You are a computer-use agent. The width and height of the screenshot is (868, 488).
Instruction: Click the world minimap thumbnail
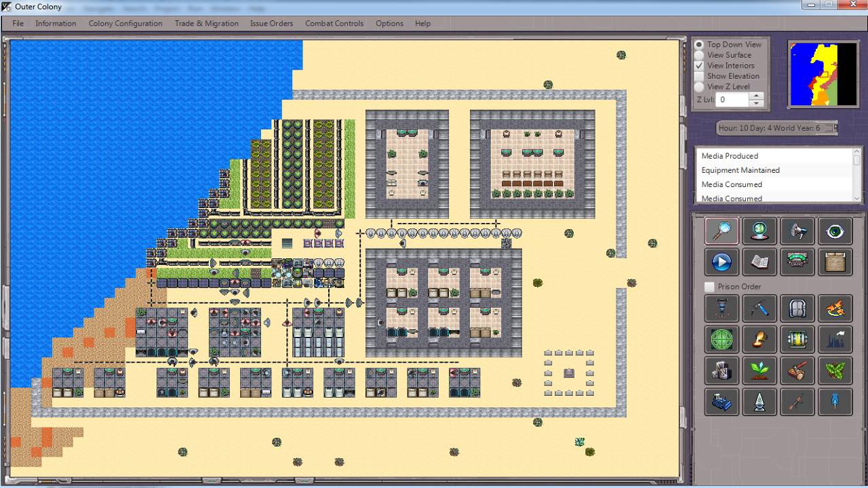coord(823,74)
